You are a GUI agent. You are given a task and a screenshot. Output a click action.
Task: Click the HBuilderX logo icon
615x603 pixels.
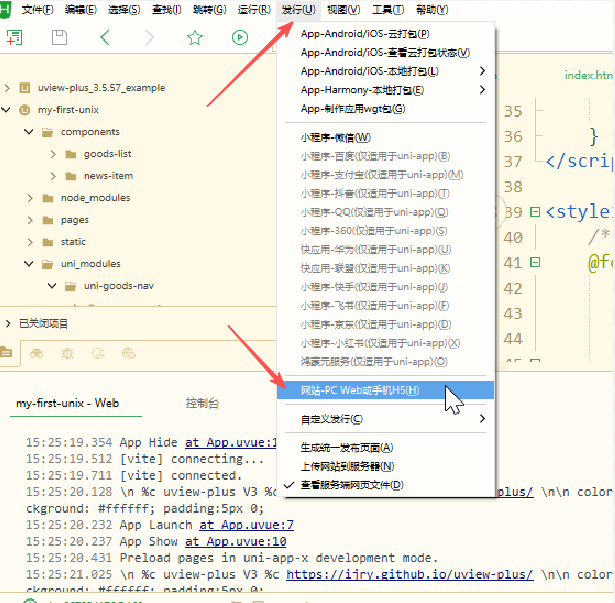(5, 9)
